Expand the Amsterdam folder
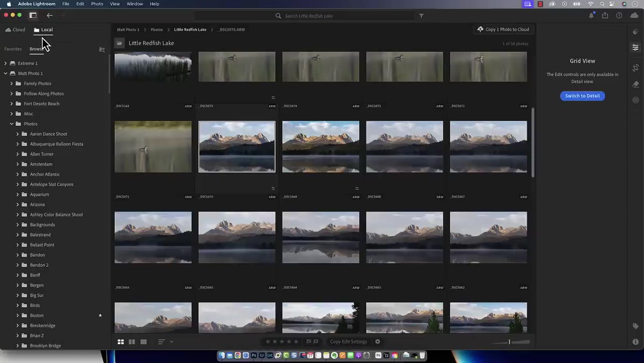This screenshot has width=644, height=363. 17,164
